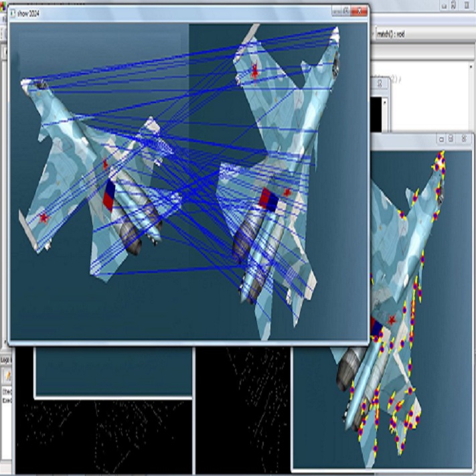The height and width of the screenshot is (476, 476).
Task: Close the small window behind the editor
Action: click(x=380, y=84)
